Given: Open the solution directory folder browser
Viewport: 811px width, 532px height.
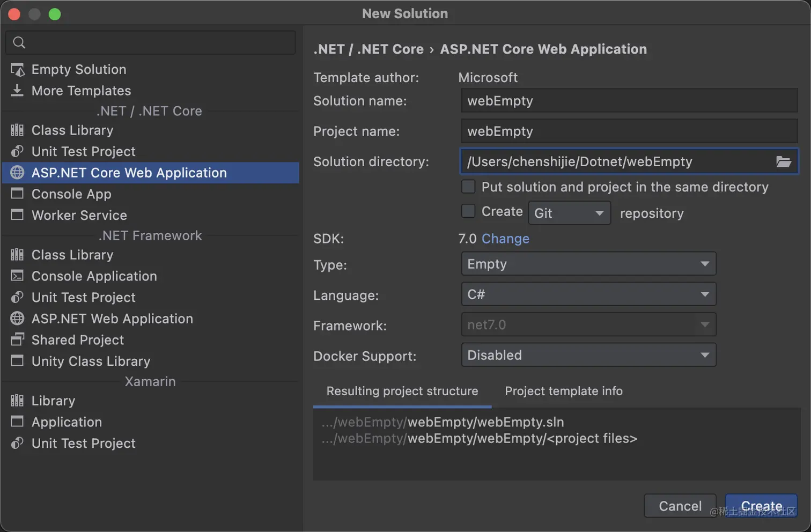Looking at the screenshot, I should point(784,161).
